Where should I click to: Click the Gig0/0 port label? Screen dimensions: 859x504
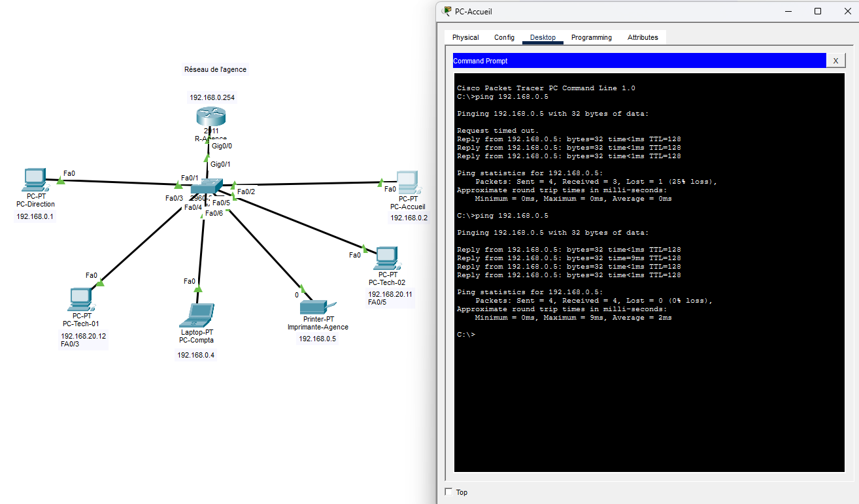coord(222,146)
